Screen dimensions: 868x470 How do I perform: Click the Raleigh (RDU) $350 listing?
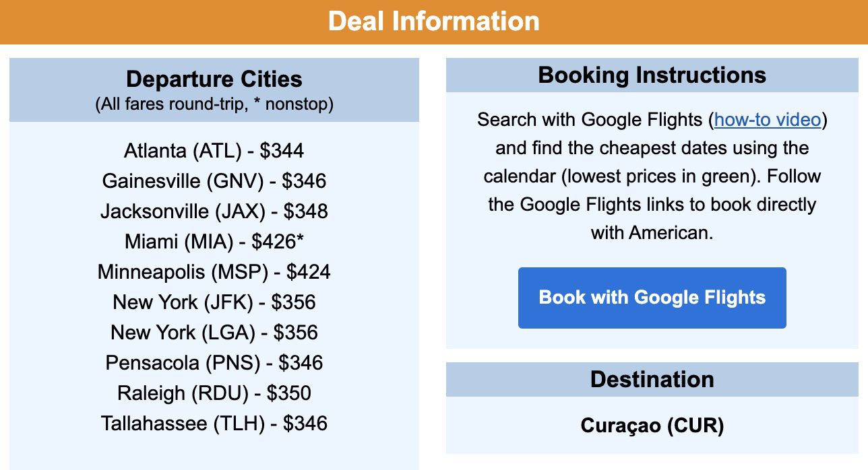[214, 393]
